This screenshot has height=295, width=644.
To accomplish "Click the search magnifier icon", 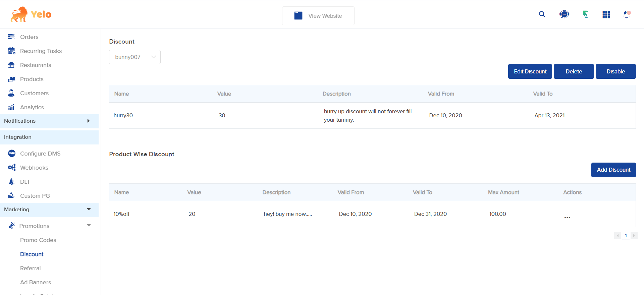I will 542,14.
